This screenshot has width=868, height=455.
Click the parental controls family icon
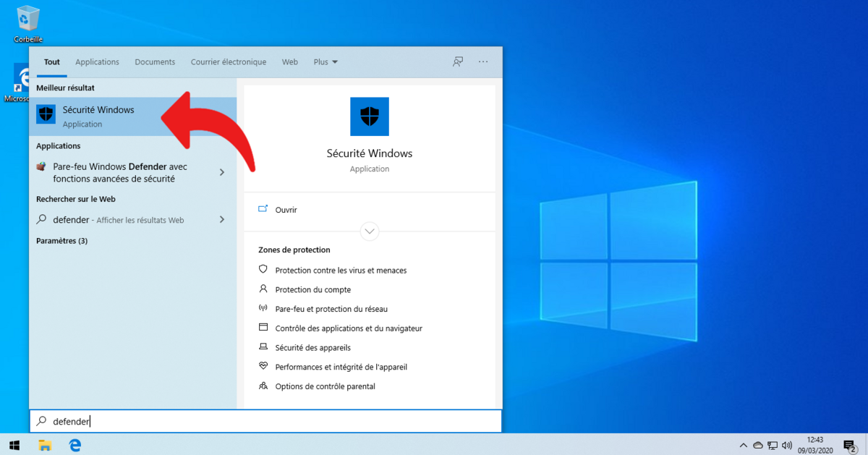(x=263, y=386)
